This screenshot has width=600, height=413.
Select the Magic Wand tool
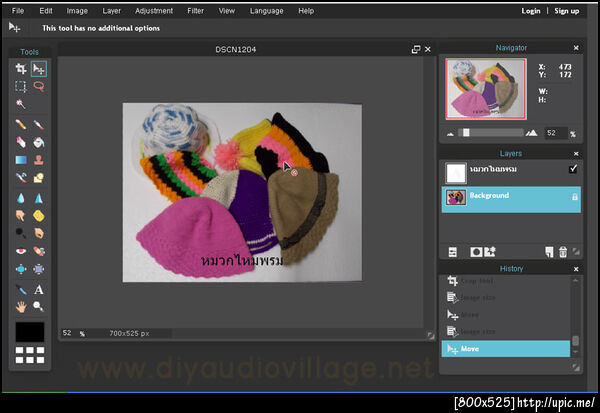click(x=21, y=104)
